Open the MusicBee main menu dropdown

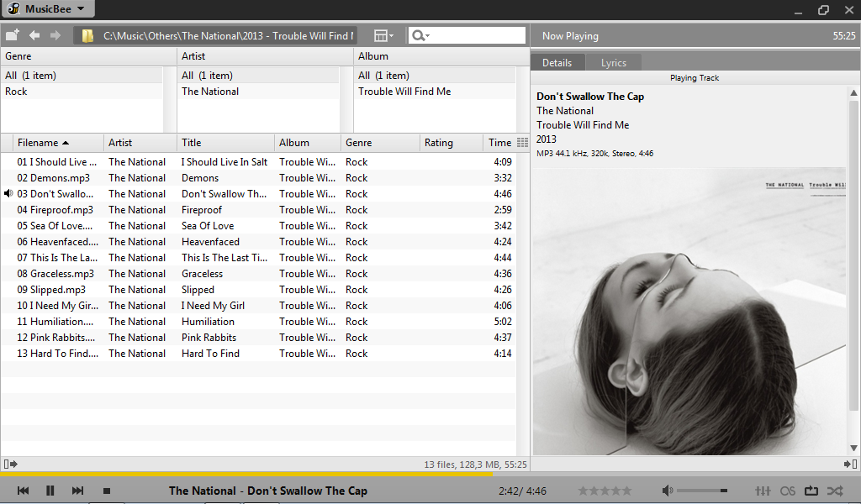(47, 8)
